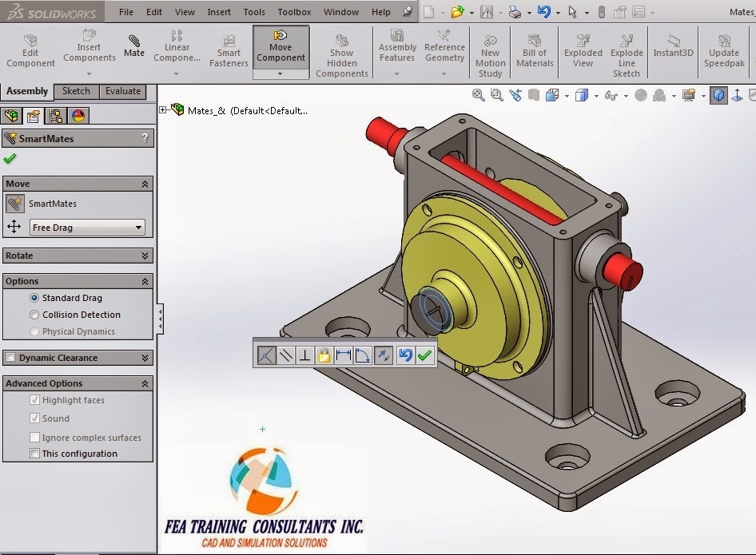Undo the mate in popup toolbar
This screenshot has width=756, height=555.
(405, 355)
